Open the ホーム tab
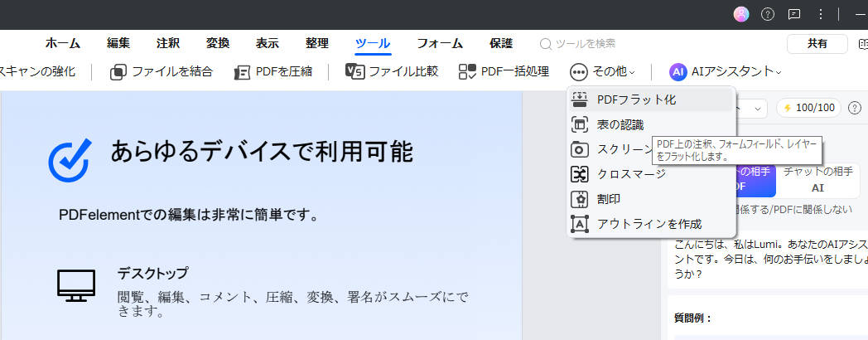 pos(63,43)
